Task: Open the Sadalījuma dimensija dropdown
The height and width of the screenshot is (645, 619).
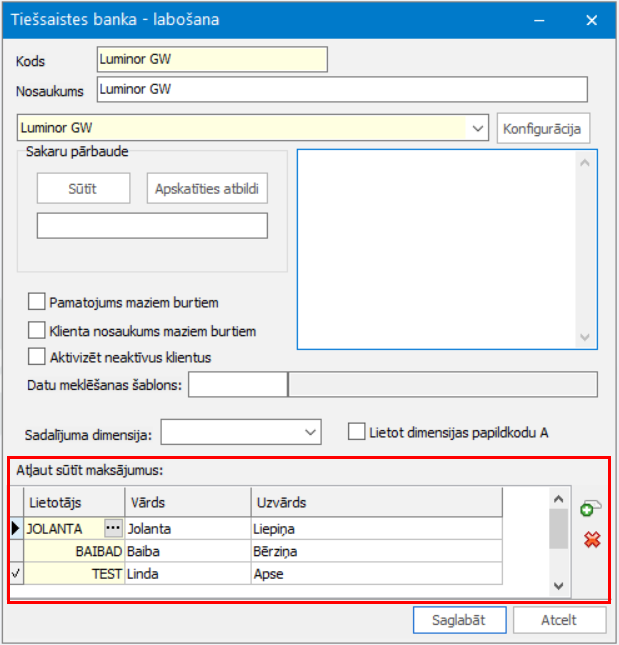Action: click(311, 432)
